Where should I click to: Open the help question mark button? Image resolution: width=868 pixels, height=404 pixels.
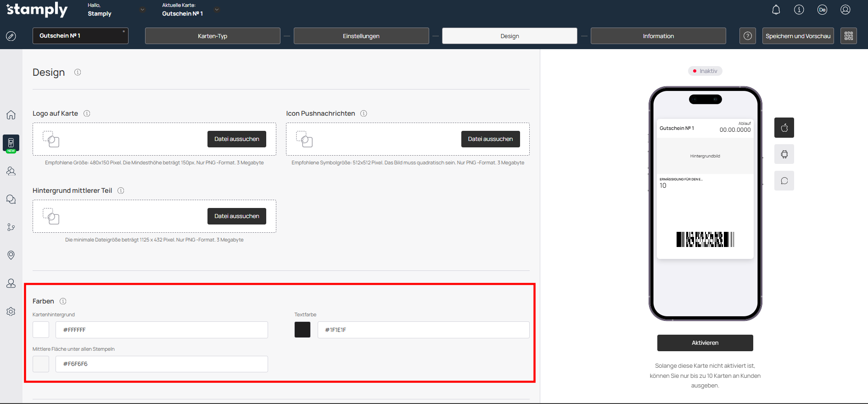click(747, 36)
